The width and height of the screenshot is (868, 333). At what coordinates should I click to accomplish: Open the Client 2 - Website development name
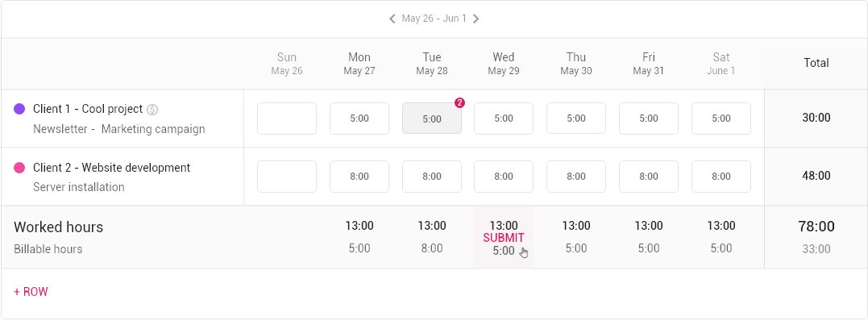[x=112, y=168]
